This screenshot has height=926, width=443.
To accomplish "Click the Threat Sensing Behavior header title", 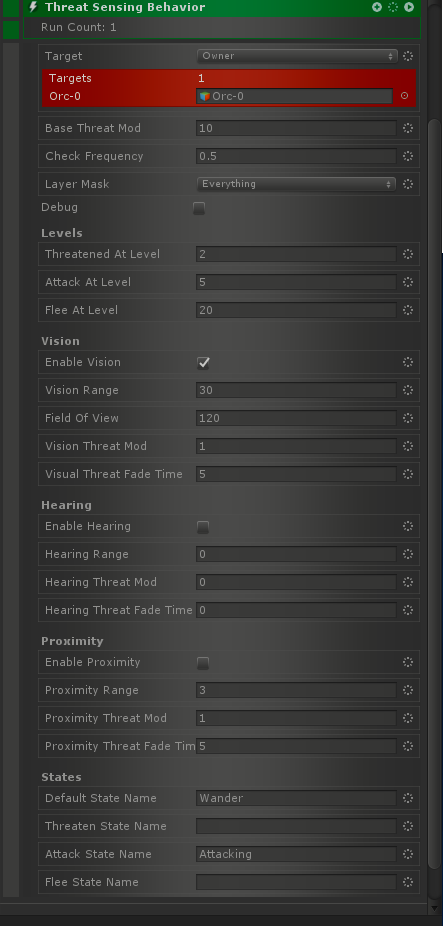I will click(x=125, y=7).
